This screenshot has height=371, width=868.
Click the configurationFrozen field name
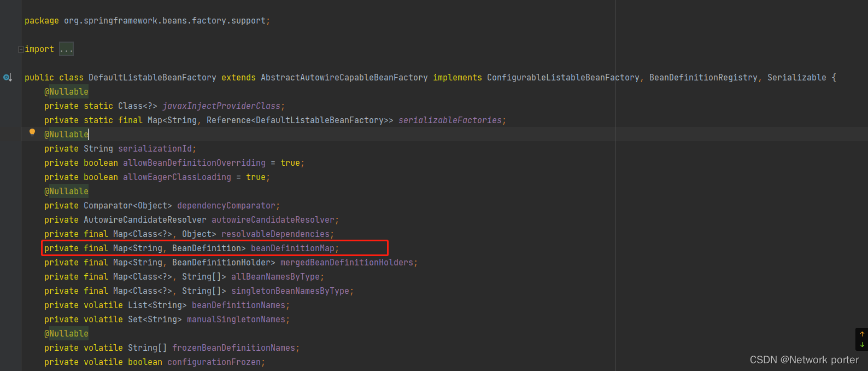[214, 362]
